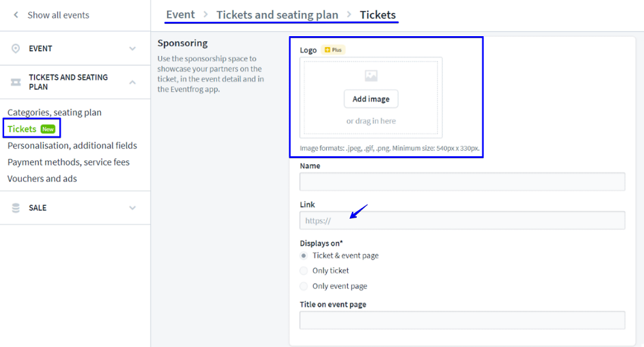The image size is (644, 347).
Task: Collapse the Tickets and seating plan section
Action: pyautogui.click(x=132, y=82)
